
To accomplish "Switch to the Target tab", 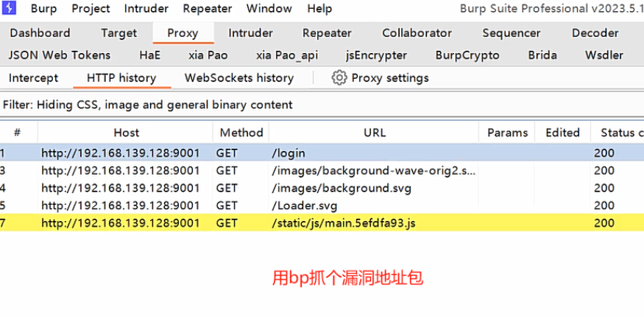I will [118, 33].
